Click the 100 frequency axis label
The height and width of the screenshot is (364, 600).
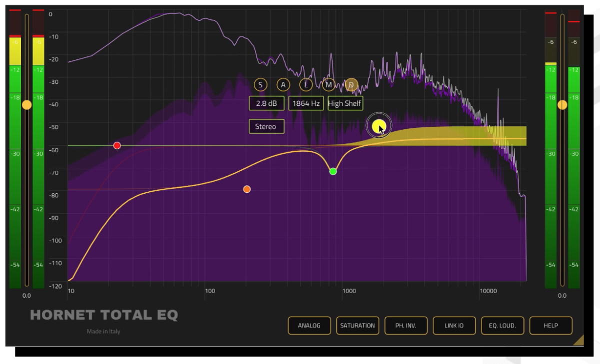(x=210, y=291)
